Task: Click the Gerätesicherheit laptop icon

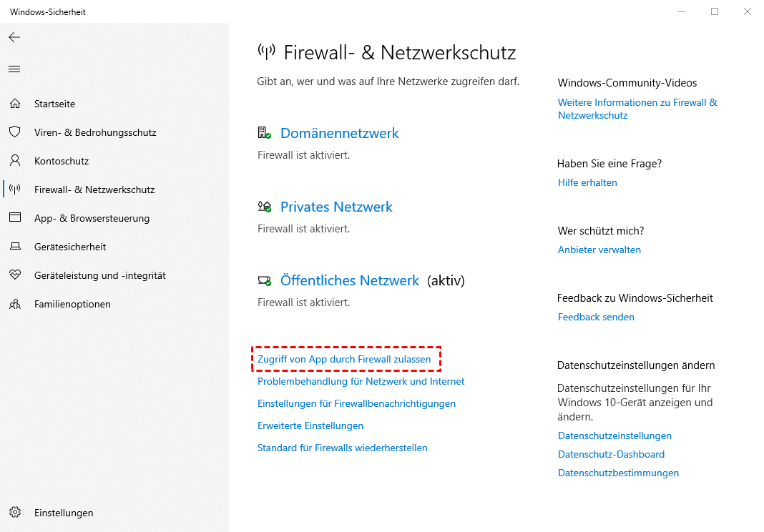Action: [14, 247]
